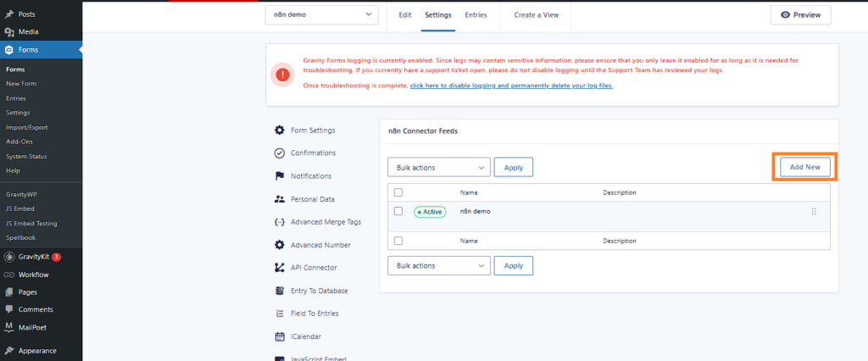Click the Form Settings gear icon
The width and height of the screenshot is (868, 361).
(x=280, y=130)
